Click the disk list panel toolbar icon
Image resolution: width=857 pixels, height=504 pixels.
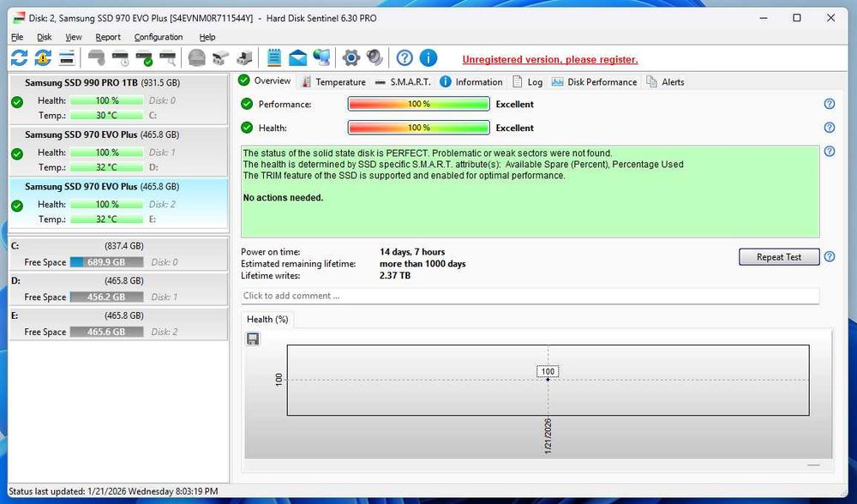pos(67,58)
